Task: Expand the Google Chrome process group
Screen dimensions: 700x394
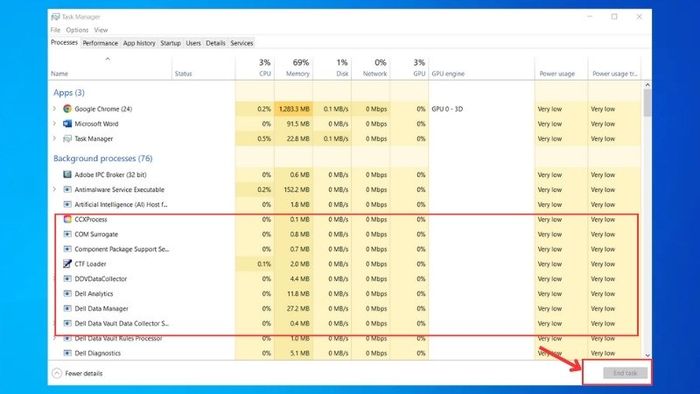Action: [54, 108]
